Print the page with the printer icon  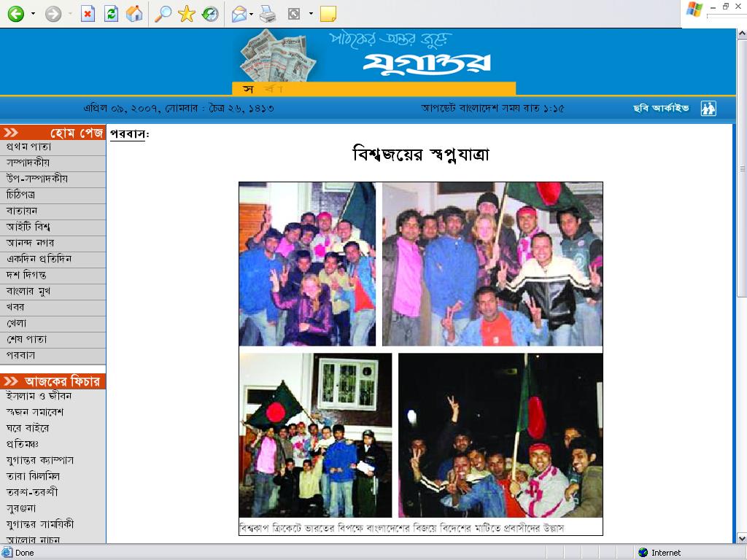tap(268, 15)
